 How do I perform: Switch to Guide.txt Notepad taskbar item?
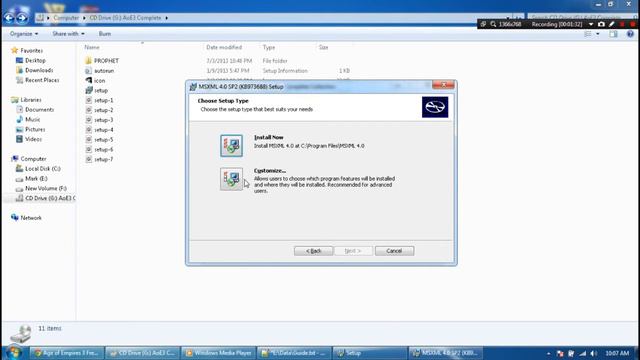click(294, 353)
